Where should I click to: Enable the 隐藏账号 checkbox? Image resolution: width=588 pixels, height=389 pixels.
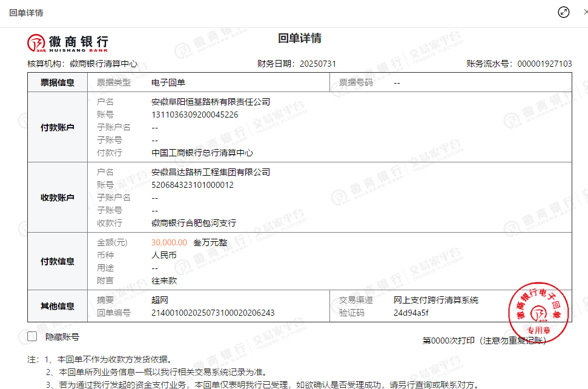click(33, 337)
